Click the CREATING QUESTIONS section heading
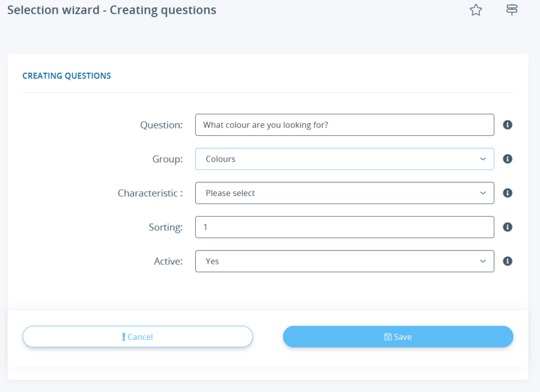Image resolution: width=540 pixels, height=392 pixels. click(66, 75)
